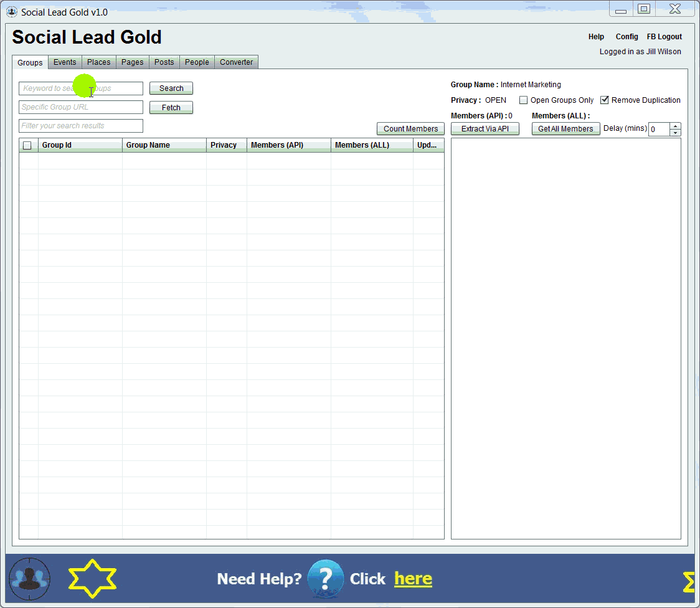The width and height of the screenshot is (700, 608).
Task: Click the app icon in title bar
Action: point(12,12)
